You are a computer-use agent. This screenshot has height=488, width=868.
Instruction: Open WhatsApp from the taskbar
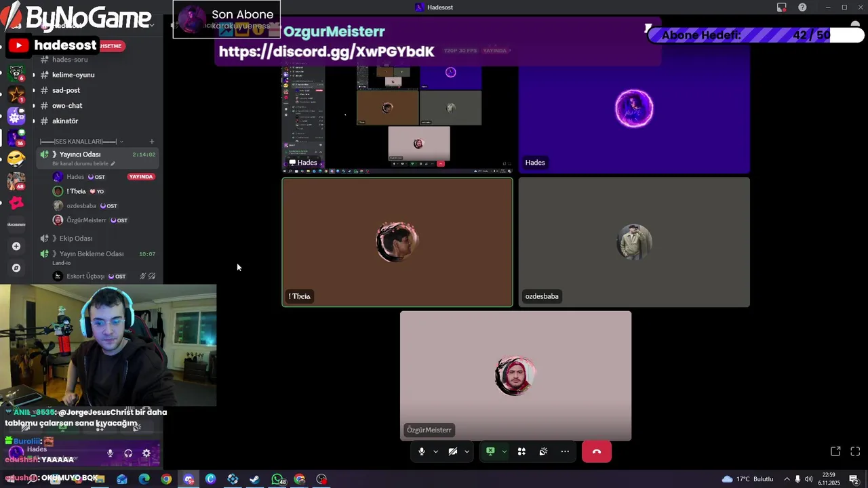(x=277, y=479)
